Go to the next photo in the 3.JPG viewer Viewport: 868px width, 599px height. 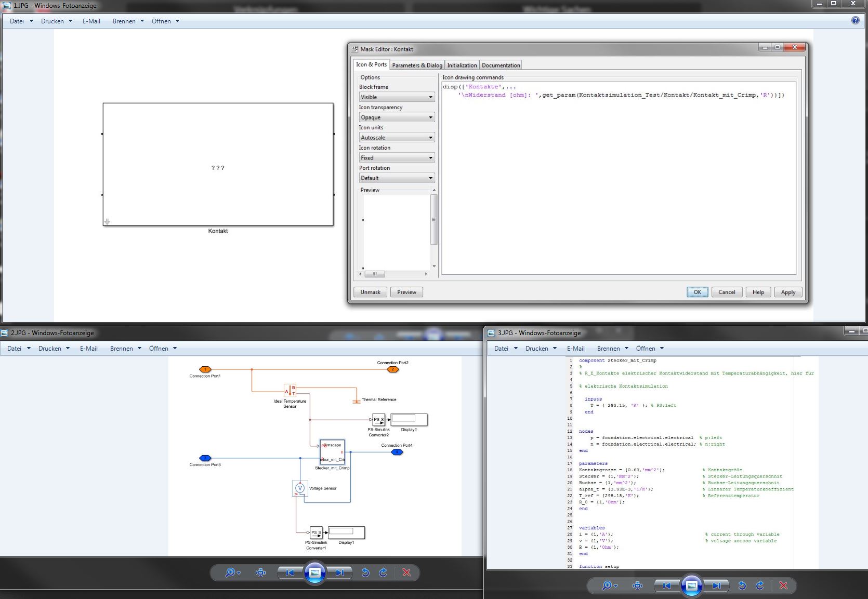(x=717, y=585)
